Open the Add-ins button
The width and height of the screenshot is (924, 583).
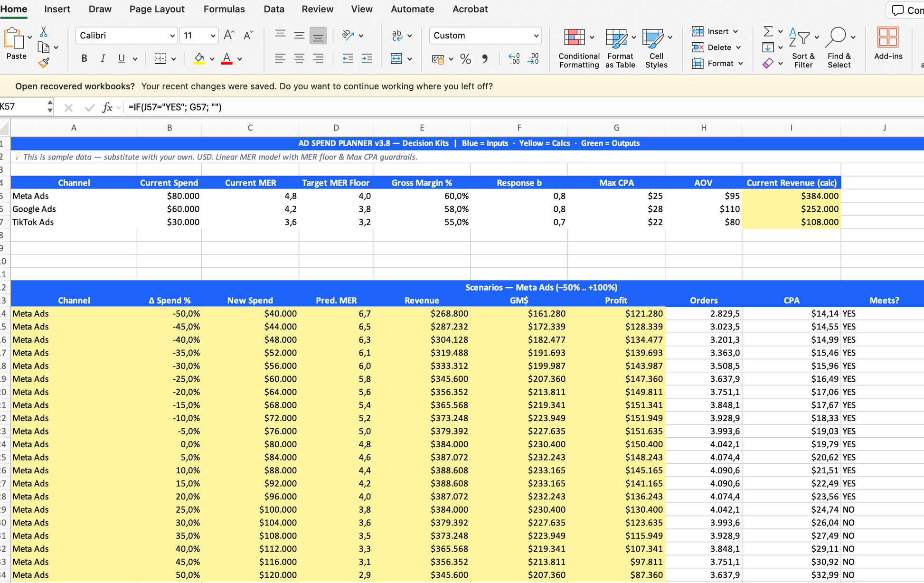pos(887,44)
